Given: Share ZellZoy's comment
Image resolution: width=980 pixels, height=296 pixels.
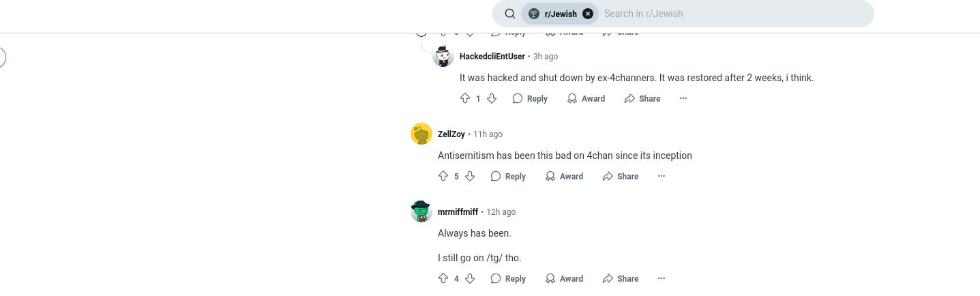Looking at the screenshot, I should [x=621, y=176].
